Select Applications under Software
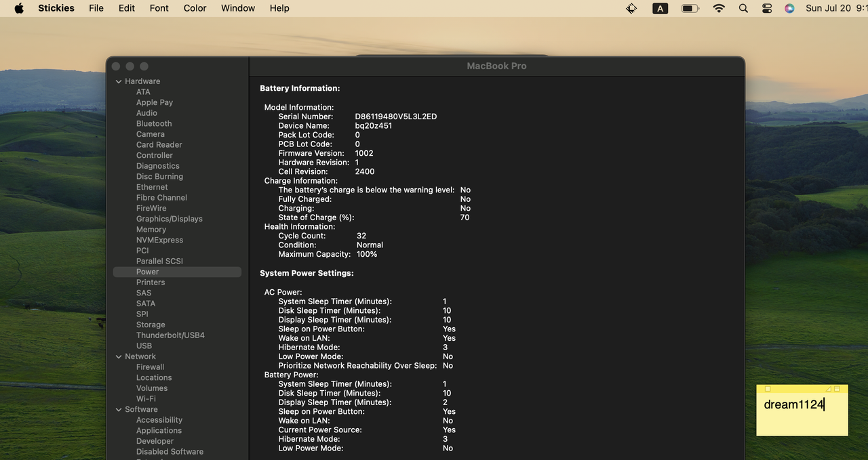Viewport: 868px width, 460px height. coord(159,430)
